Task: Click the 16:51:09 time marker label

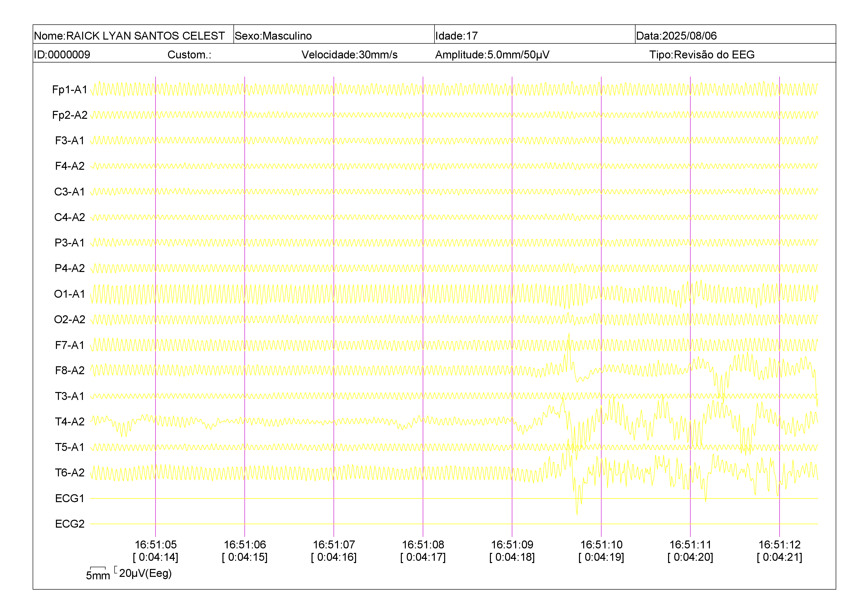Action: point(512,545)
